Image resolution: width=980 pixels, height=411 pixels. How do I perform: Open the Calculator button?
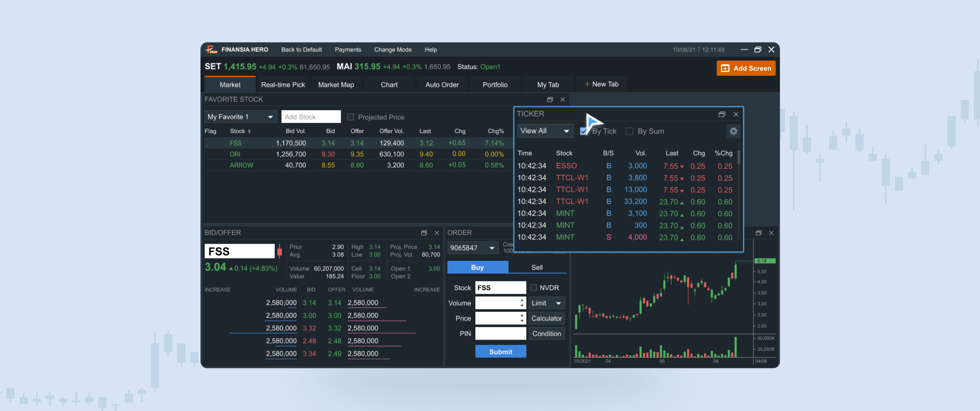546,318
